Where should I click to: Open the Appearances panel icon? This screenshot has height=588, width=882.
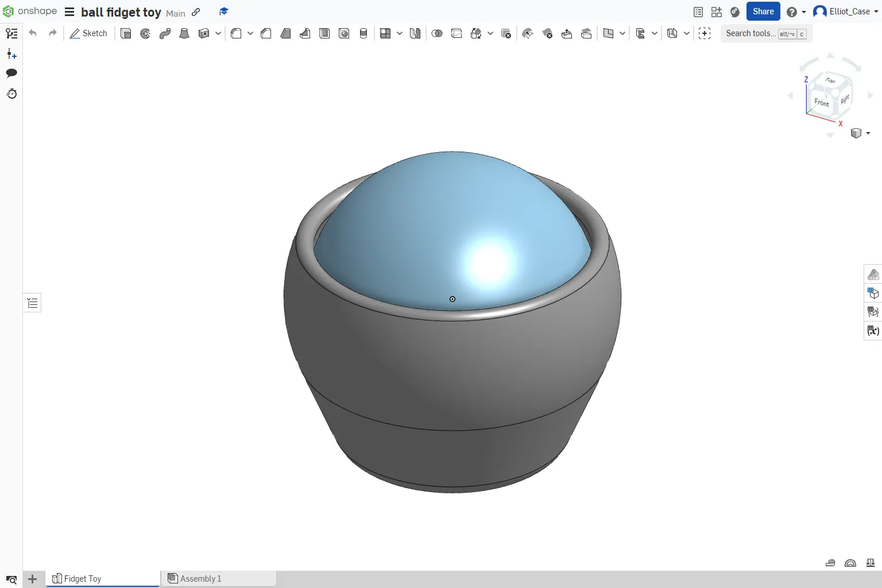coord(873,274)
